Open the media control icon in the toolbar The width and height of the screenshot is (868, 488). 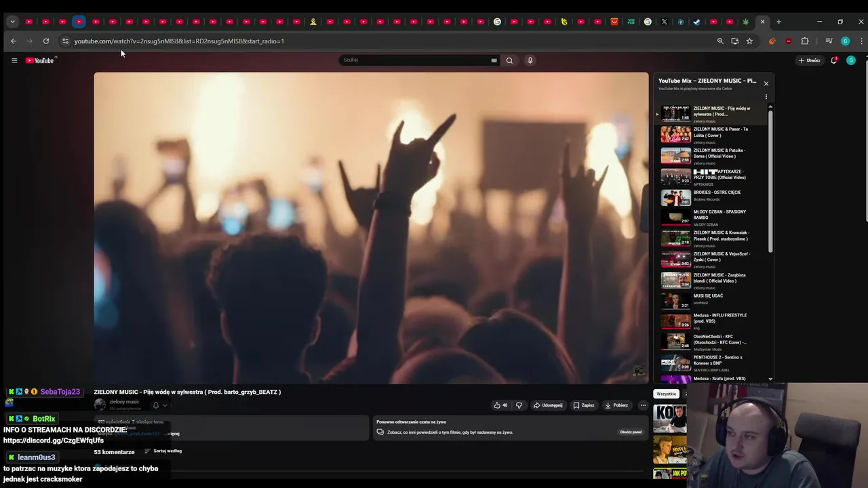[x=829, y=41]
